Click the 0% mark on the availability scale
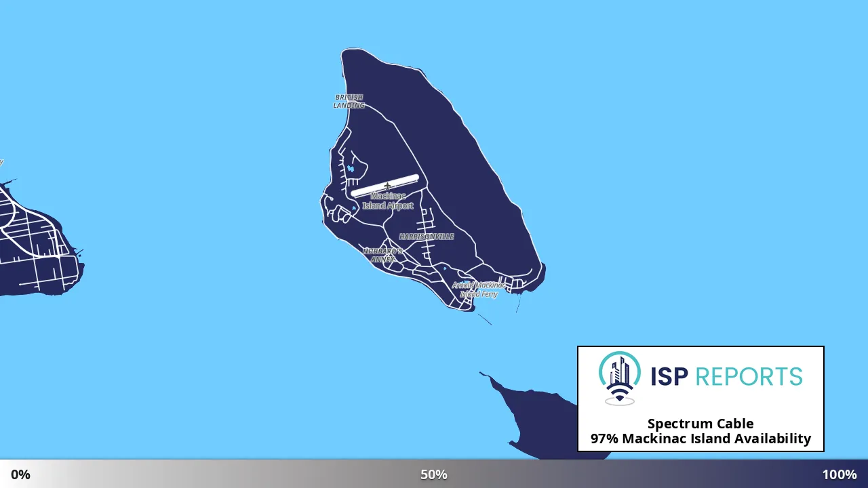 (20, 474)
